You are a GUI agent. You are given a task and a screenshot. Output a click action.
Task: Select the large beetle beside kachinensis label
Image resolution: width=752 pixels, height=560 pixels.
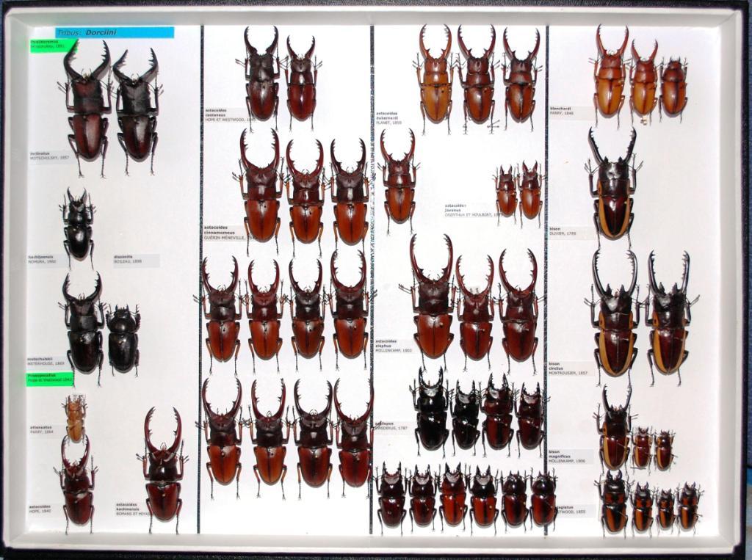pos(163,468)
